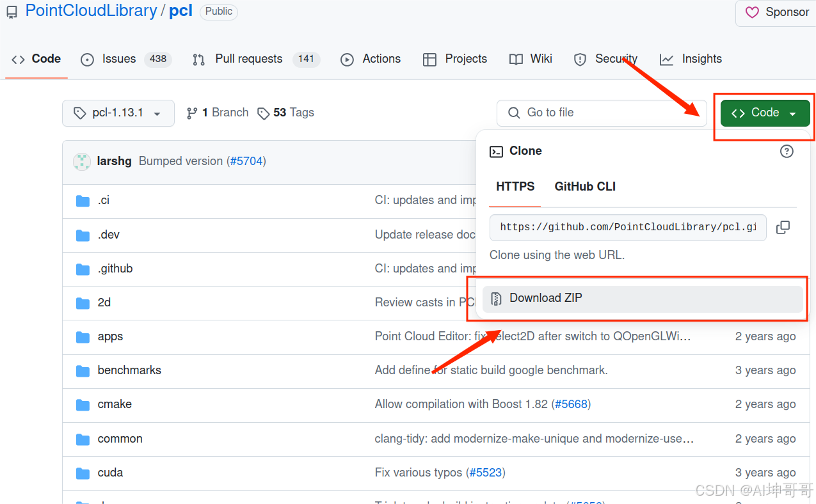Click the folder icon for benchmarks
Image resolution: width=816 pixels, height=504 pixels.
click(x=83, y=371)
